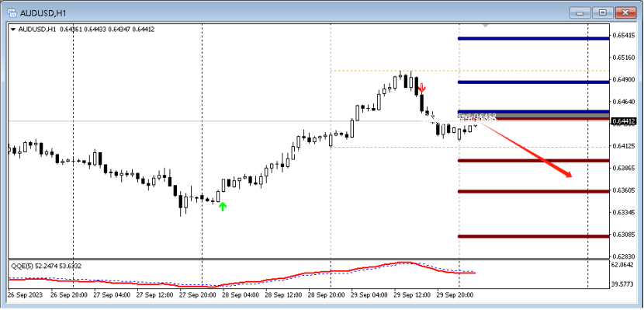Select the lowest dark red support line
Screen dimensions: 644x310
tap(533, 236)
